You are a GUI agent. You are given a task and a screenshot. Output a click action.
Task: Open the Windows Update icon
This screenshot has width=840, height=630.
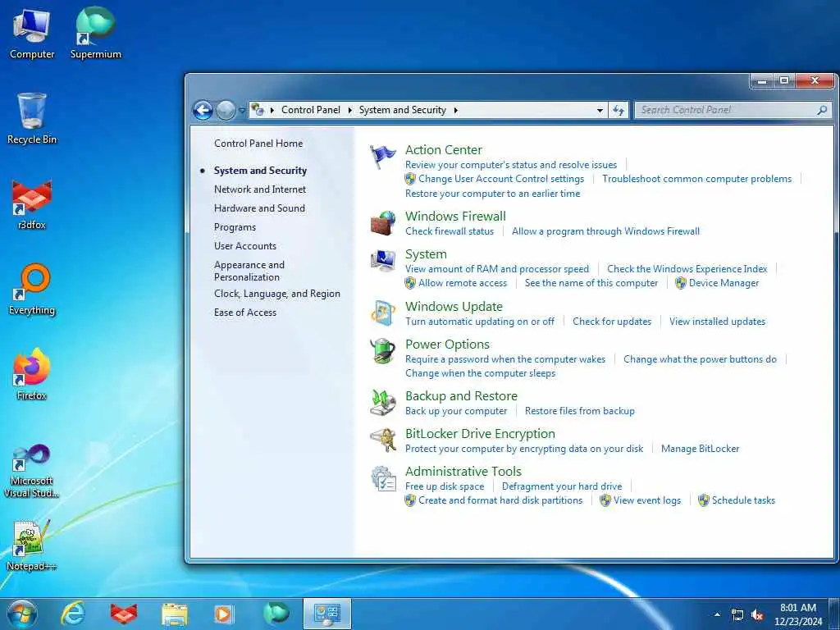382,313
